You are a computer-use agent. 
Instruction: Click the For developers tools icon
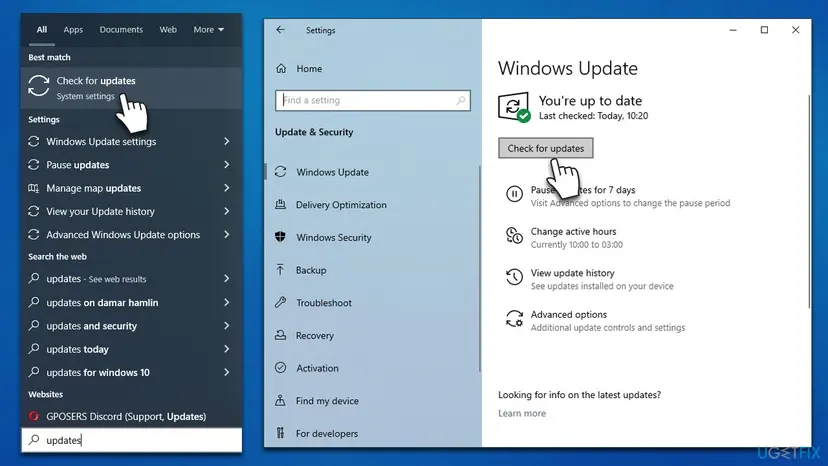pyautogui.click(x=280, y=433)
